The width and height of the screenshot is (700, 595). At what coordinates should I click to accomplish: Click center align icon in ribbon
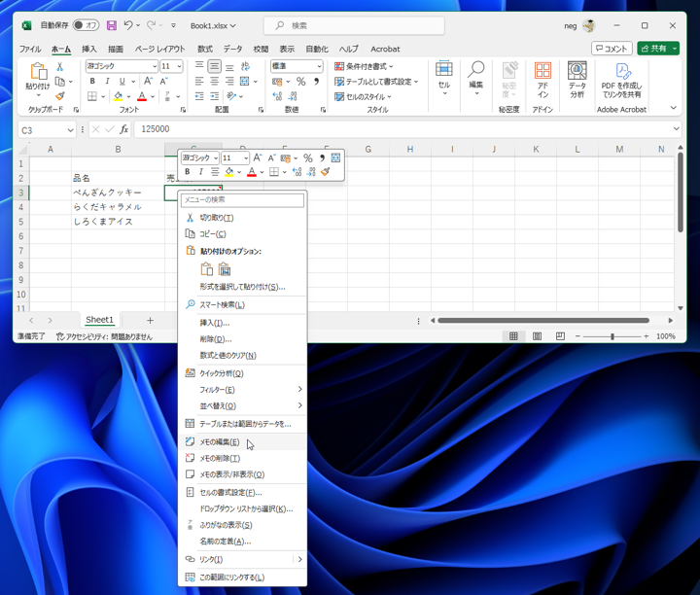[214, 82]
